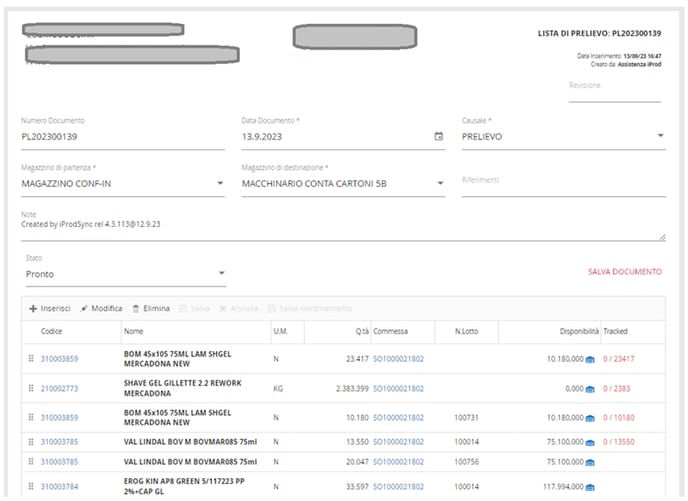688x501 pixels.
Task: Expand the Causale PRELIEVO dropdown
Action: [660, 136]
